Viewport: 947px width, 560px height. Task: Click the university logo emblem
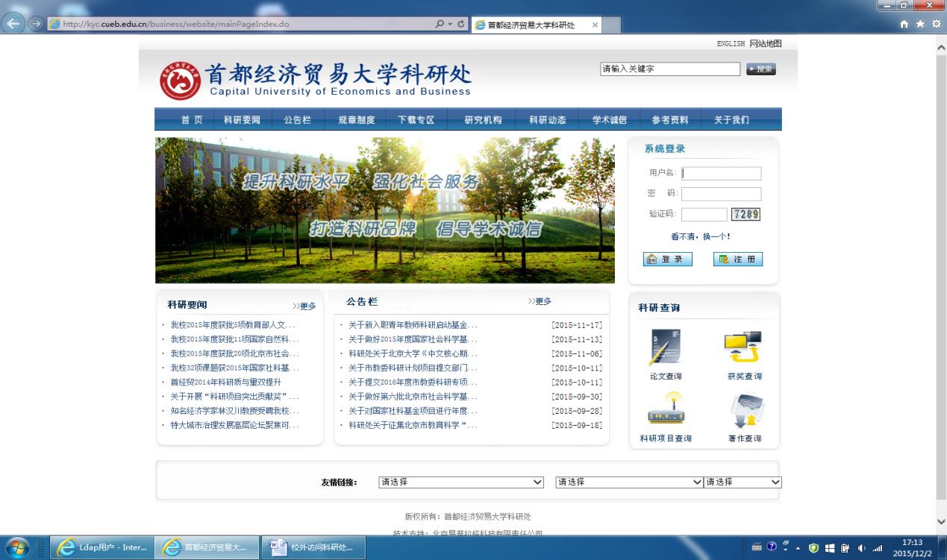180,81
